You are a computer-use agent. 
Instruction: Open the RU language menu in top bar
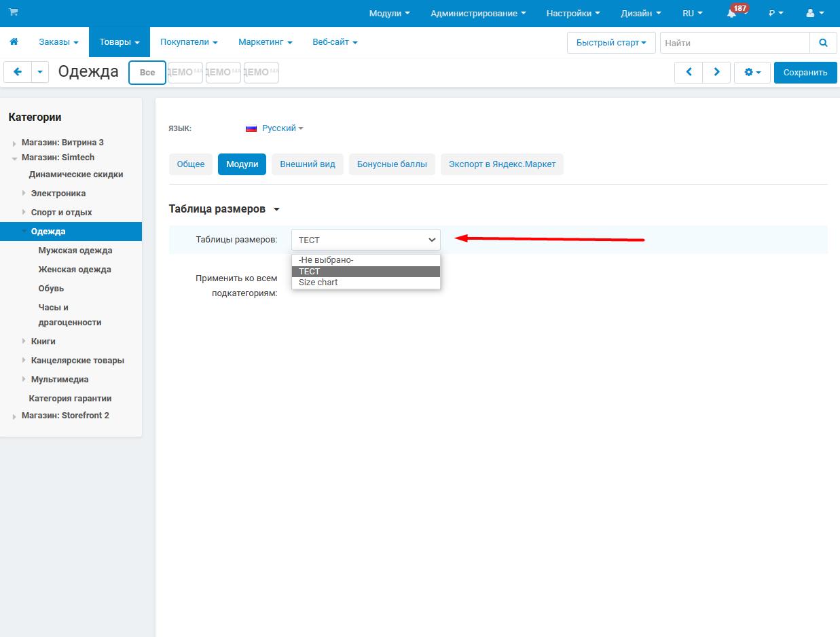tap(693, 13)
